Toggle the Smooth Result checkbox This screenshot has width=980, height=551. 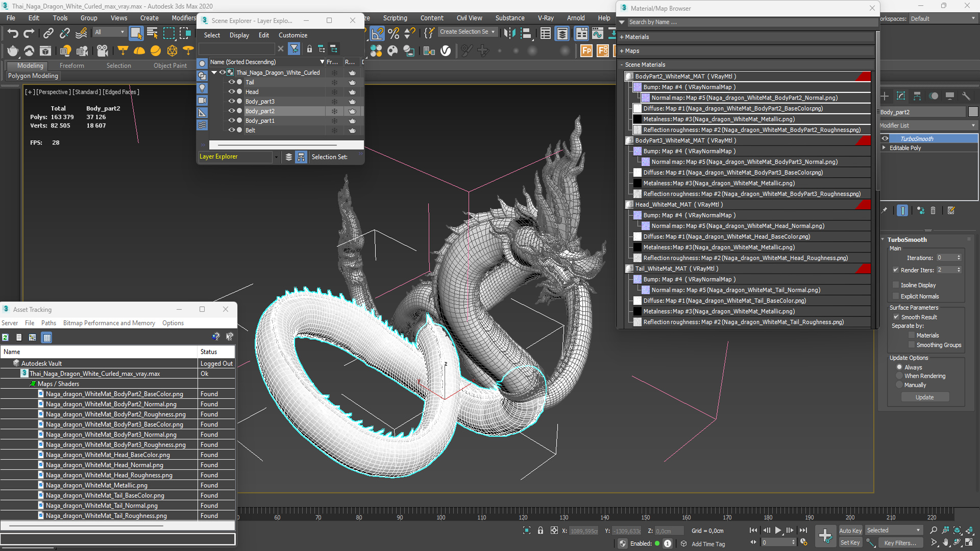point(896,317)
